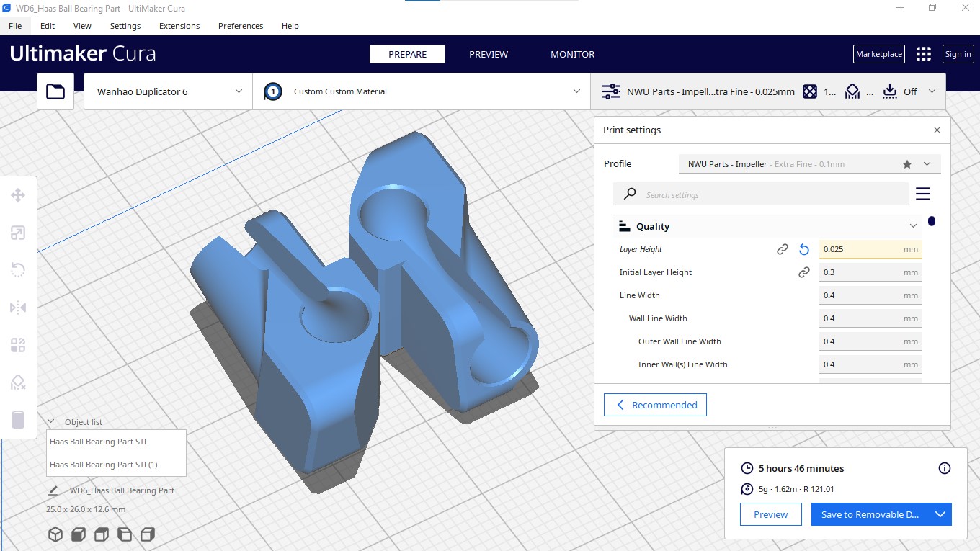980x551 pixels.
Task: Click link icon beside Initial Layer Height
Action: (x=804, y=272)
